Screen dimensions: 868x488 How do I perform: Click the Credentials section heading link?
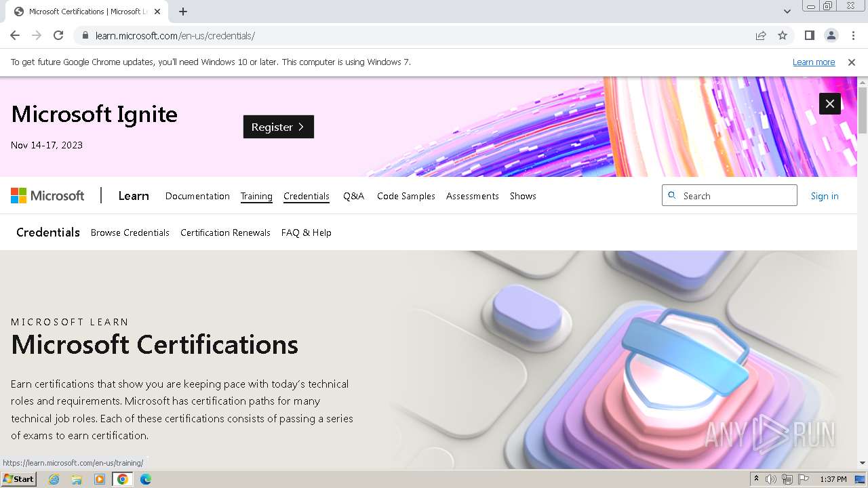pos(48,232)
